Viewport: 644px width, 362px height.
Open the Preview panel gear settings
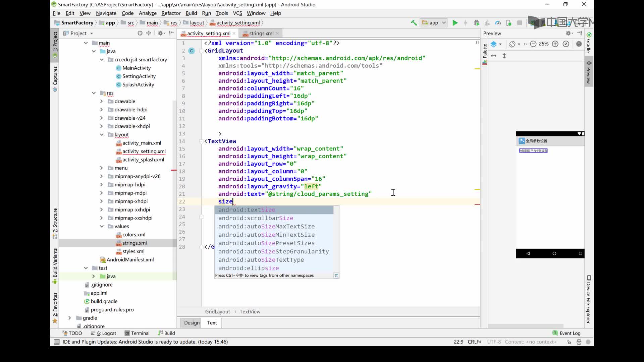coord(569,33)
